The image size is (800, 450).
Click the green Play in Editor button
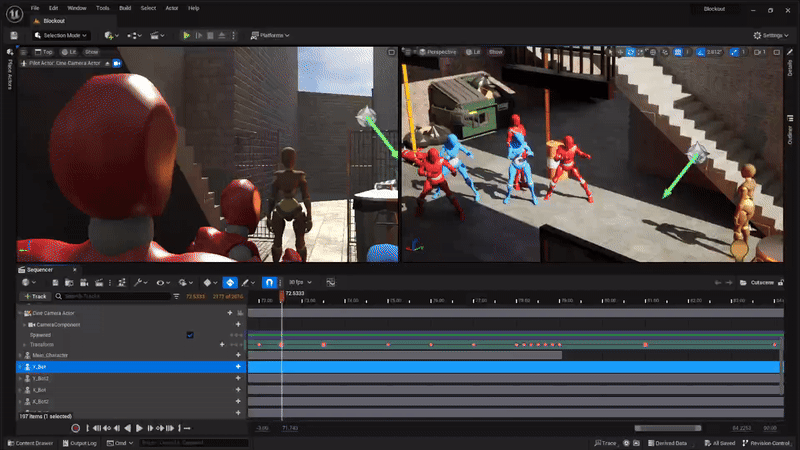point(186,35)
